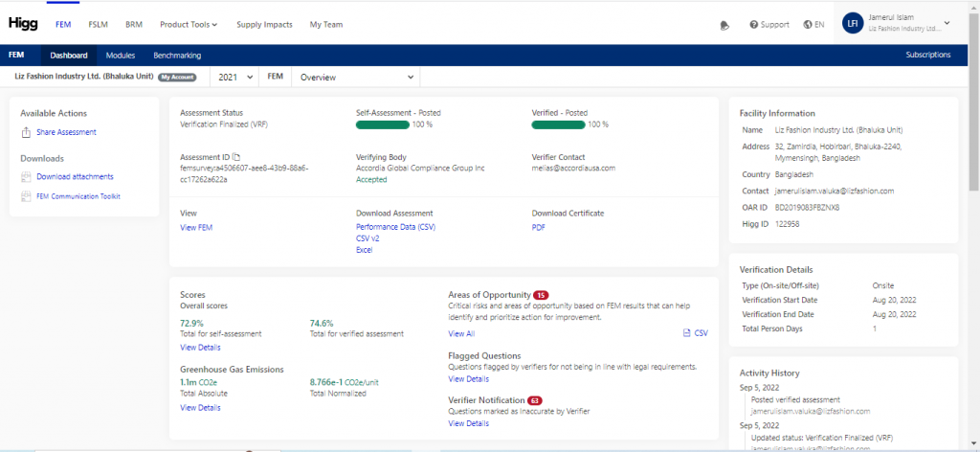The height and width of the screenshot is (452, 980).
Task: Click the Onsite verification type value
Action: click(x=883, y=285)
